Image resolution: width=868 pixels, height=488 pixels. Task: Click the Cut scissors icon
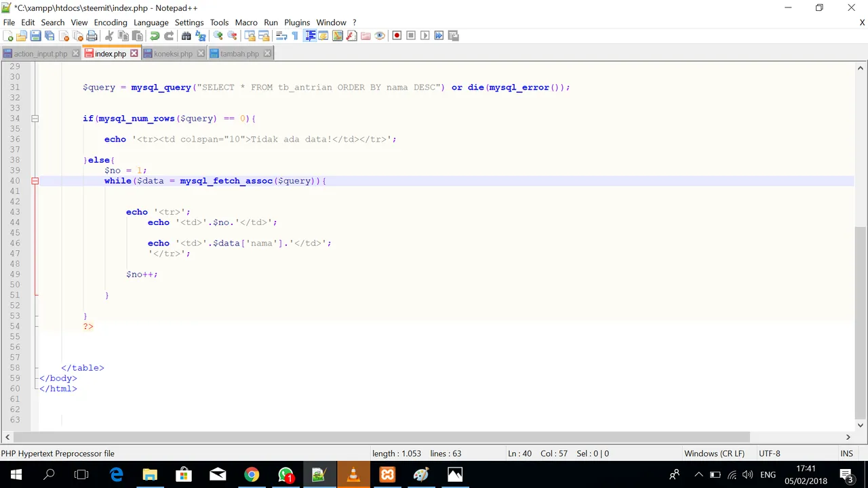click(x=108, y=35)
